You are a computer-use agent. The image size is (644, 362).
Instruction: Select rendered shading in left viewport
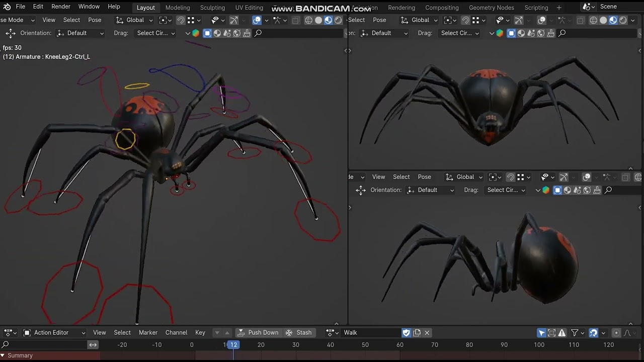click(x=338, y=20)
